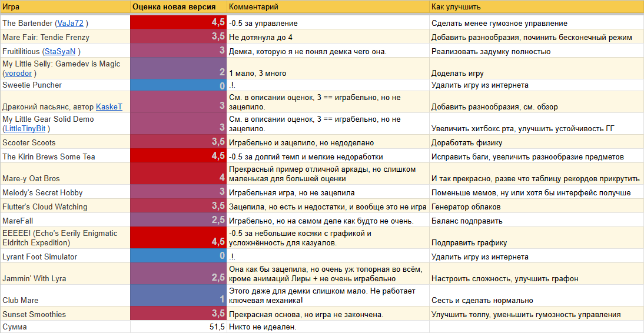This screenshot has width=644, height=333.
Task: Click the Club Mare score cell
Action: [x=178, y=296]
